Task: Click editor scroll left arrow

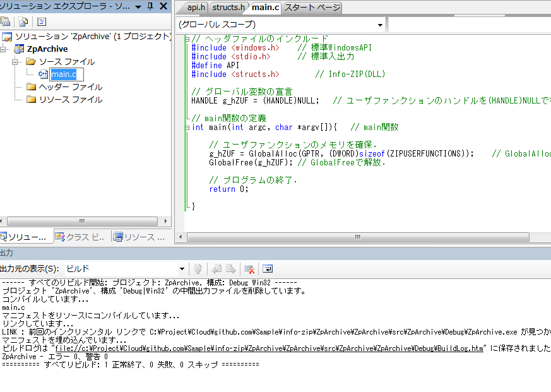Action: pos(181,237)
